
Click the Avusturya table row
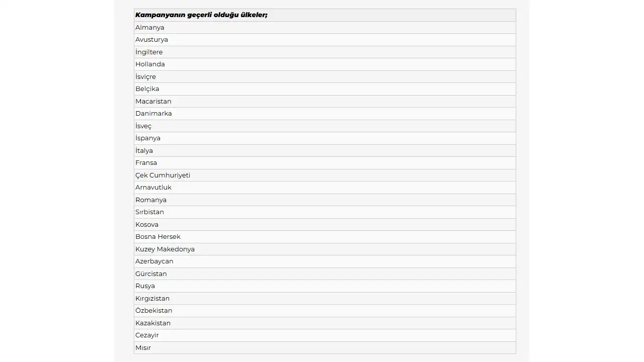pyautogui.click(x=151, y=40)
